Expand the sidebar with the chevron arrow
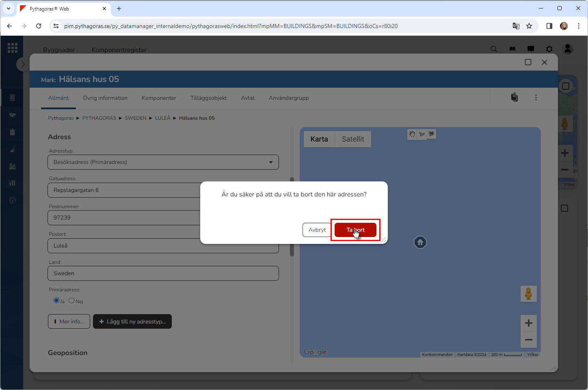The image size is (588, 390). (23, 64)
